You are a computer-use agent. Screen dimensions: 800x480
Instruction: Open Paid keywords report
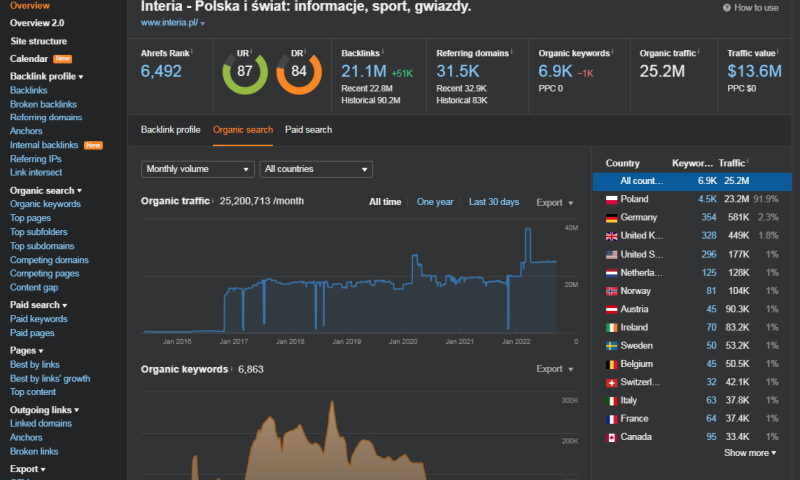39,319
